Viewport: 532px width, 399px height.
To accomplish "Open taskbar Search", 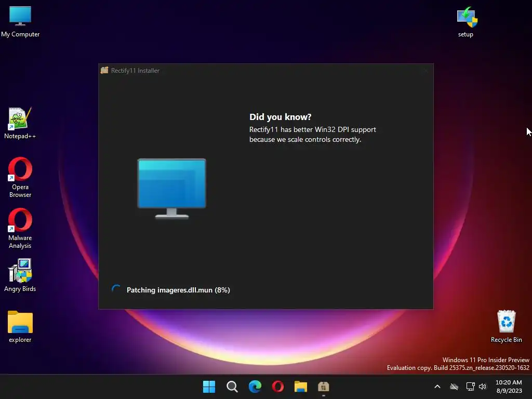I will [232, 387].
